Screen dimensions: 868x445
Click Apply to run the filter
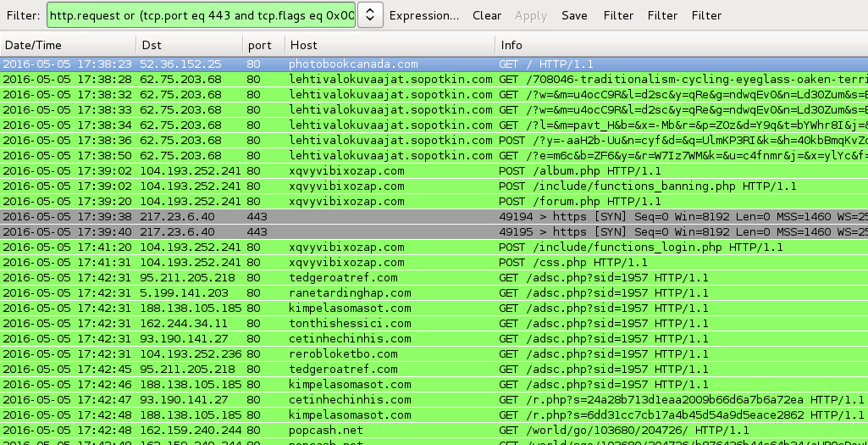[x=531, y=15]
